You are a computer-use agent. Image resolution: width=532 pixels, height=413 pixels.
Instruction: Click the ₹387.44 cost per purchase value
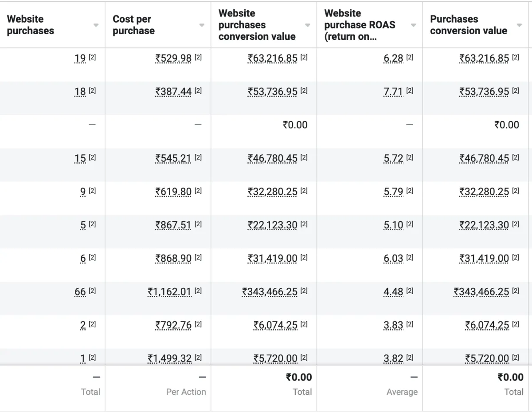[x=173, y=92]
